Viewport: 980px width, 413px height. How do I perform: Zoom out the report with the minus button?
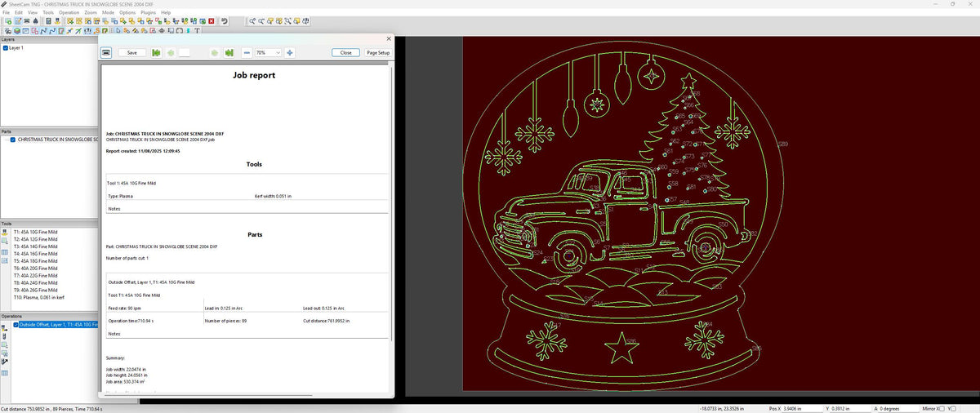pos(247,52)
